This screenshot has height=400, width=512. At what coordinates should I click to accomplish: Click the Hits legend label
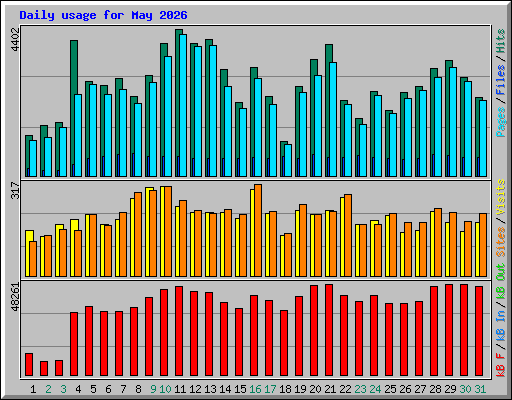[500, 41]
